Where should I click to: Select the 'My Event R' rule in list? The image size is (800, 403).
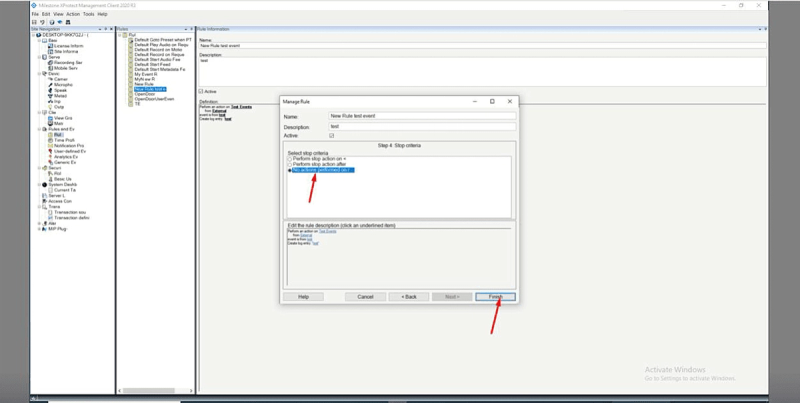(x=145, y=74)
